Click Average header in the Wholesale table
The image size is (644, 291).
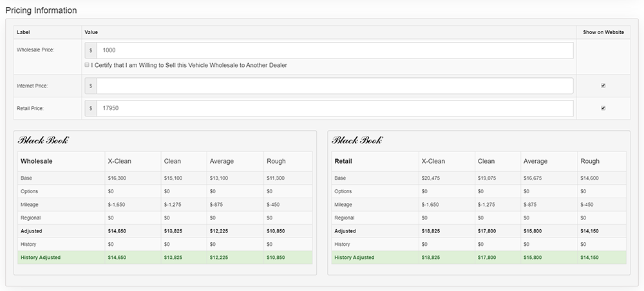(222, 162)
